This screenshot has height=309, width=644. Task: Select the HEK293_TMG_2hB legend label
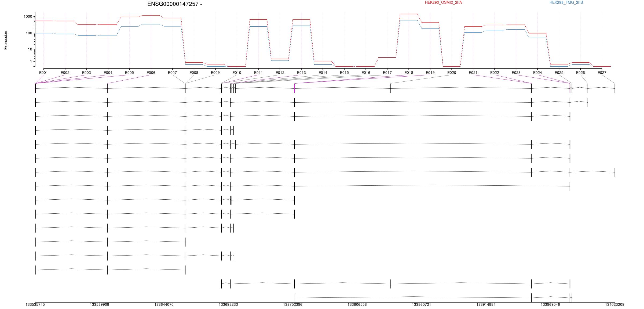(566, 2)
